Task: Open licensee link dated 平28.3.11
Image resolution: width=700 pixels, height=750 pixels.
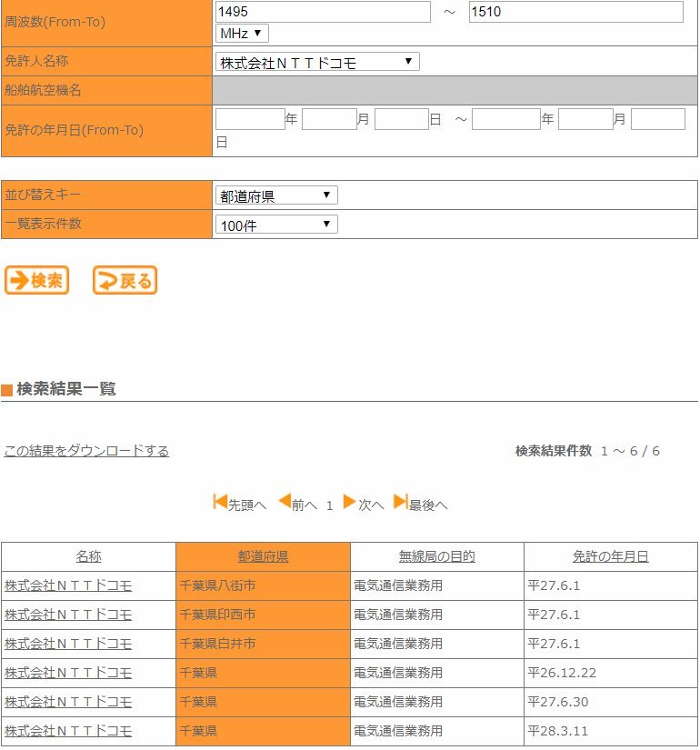Action: click(68, 731)
